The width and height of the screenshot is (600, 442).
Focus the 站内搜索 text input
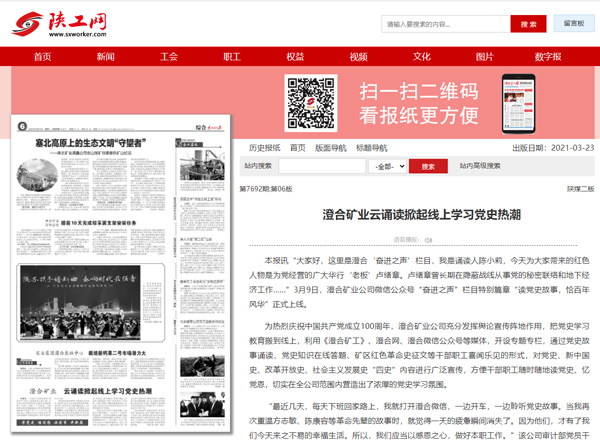(322, 166)
